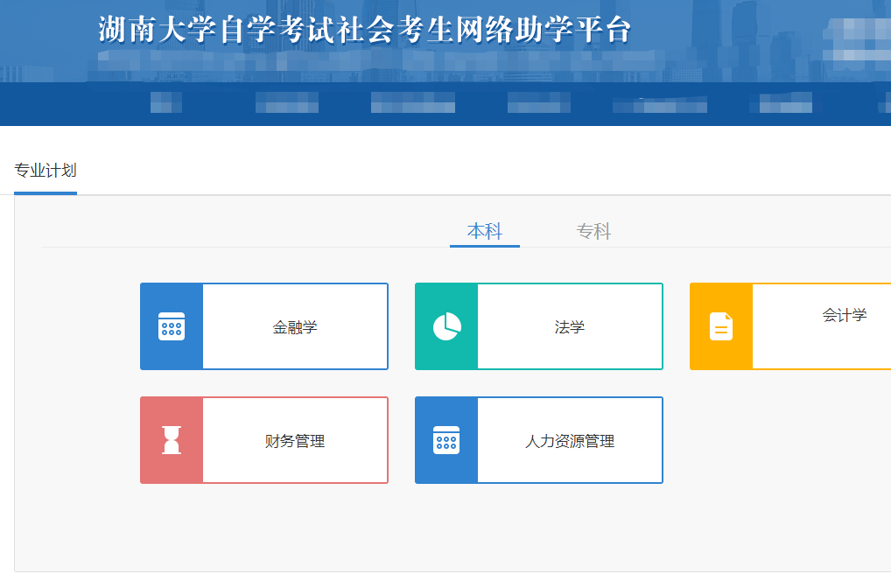This screenshot has width=891, height=588.
Task: Open the 会计学 major label
Action: [845, 315]
